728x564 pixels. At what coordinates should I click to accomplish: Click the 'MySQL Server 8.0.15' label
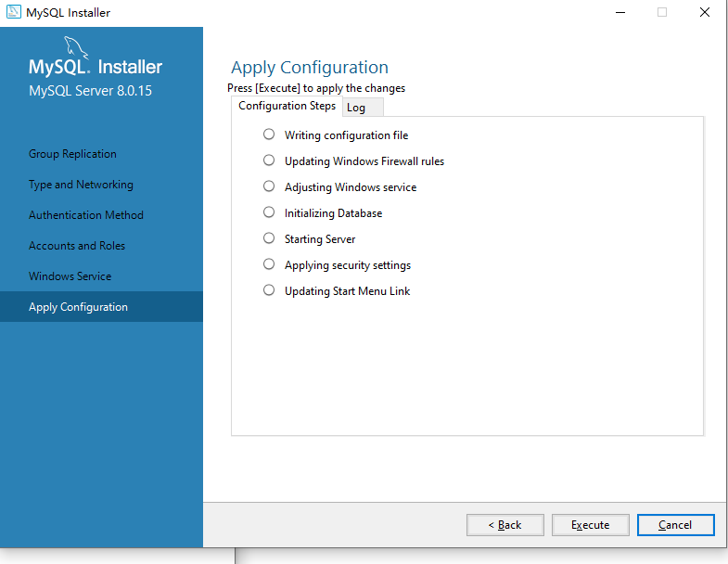click(90, 91)
